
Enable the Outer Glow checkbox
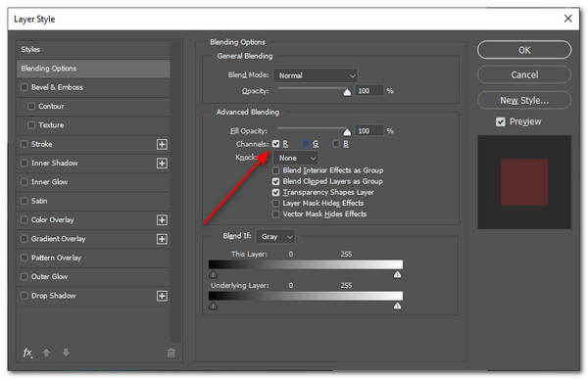point(24,276)
